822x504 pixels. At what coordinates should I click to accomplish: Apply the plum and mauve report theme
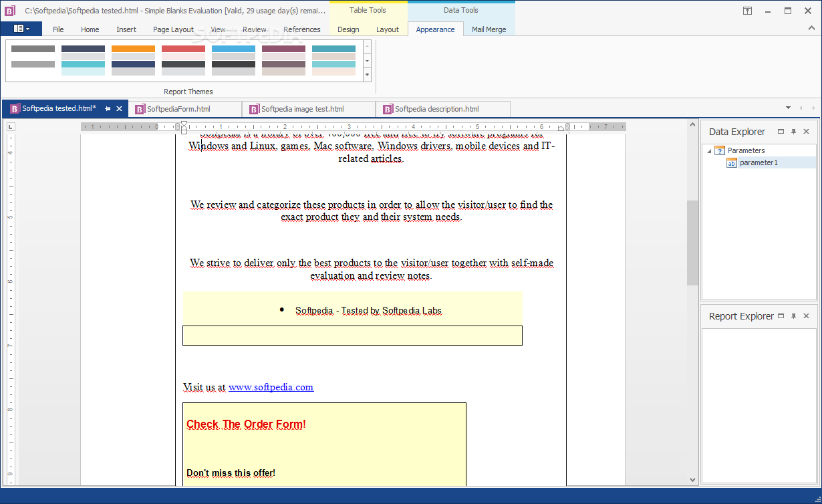pos(284,59)
